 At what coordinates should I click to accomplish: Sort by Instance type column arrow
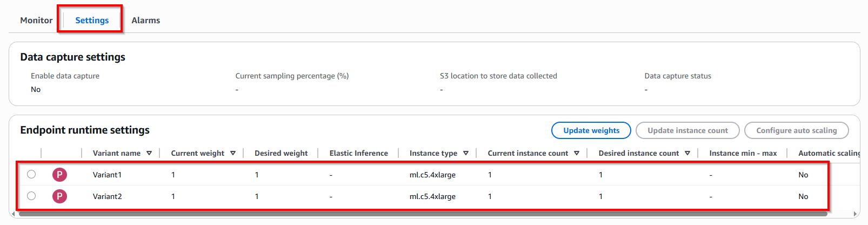(x=466, y=153)
